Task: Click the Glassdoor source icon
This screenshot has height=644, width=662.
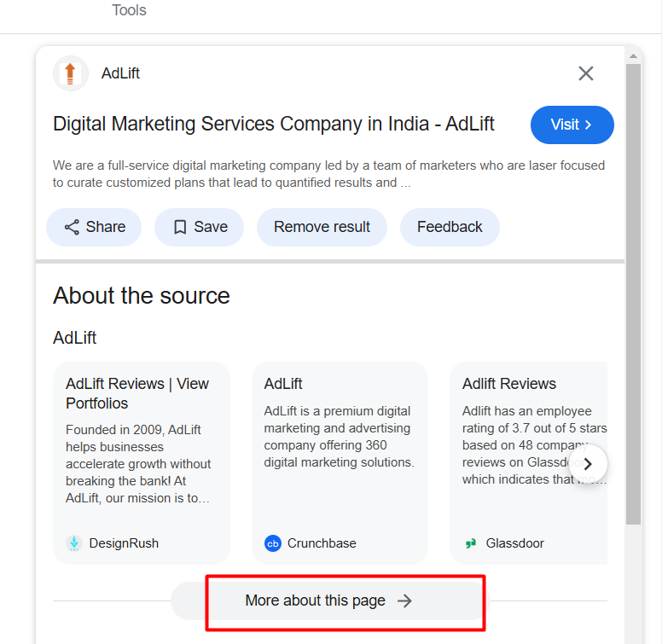Action: pos(471,543)
